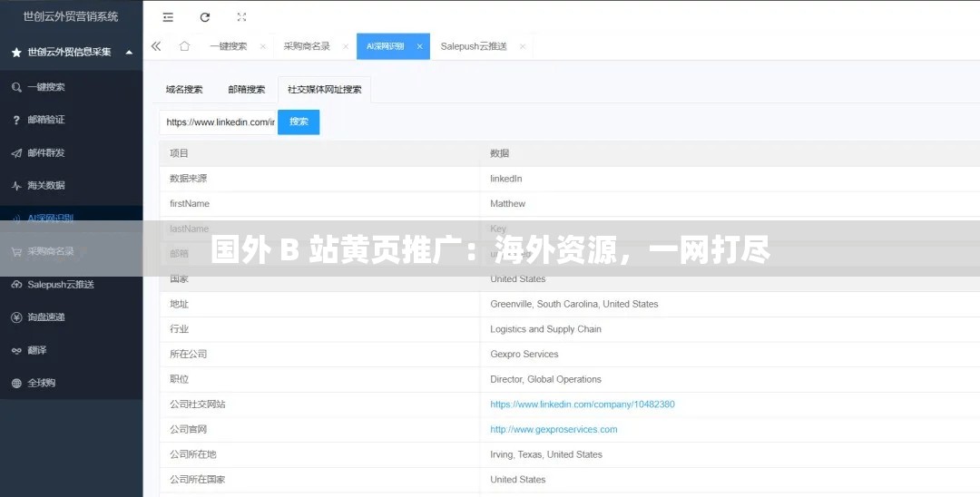Click the 数据来源 row label
Image resolution: width=980 pixels, height=497 pixels.
(x=188, y=179)
